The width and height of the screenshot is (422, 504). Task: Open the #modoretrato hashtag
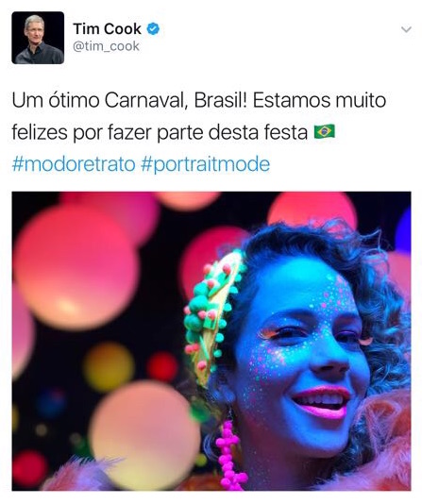74,164
